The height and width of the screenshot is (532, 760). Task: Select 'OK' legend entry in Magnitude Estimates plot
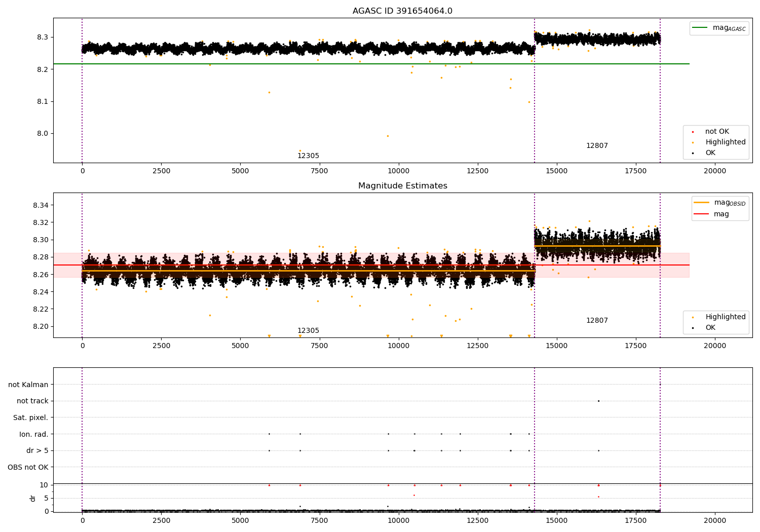704,328
